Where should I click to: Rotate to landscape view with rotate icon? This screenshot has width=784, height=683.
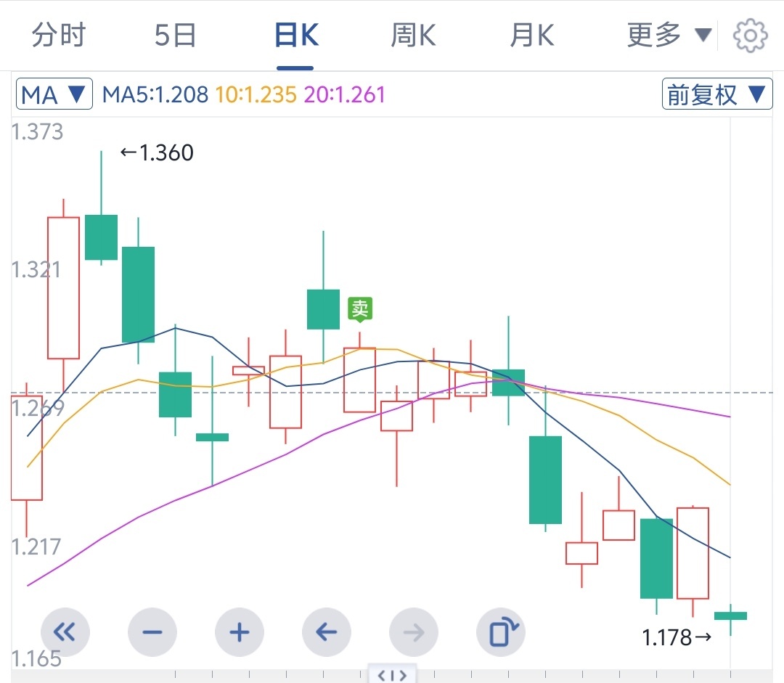501,631
